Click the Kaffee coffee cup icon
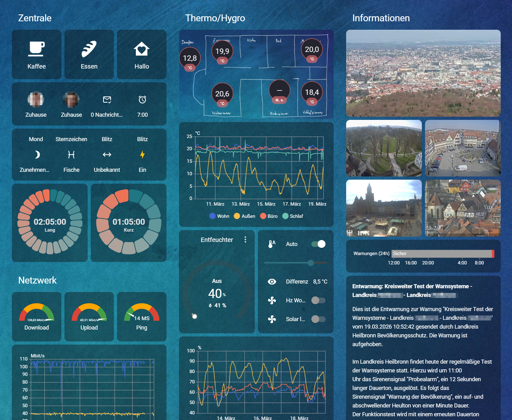This screenshot has height=420, width=512. click(x=36, y=49)
